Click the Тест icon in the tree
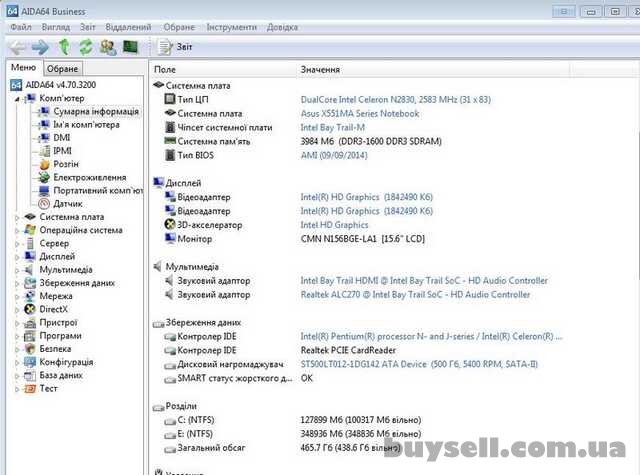 [x=30, y=388]
